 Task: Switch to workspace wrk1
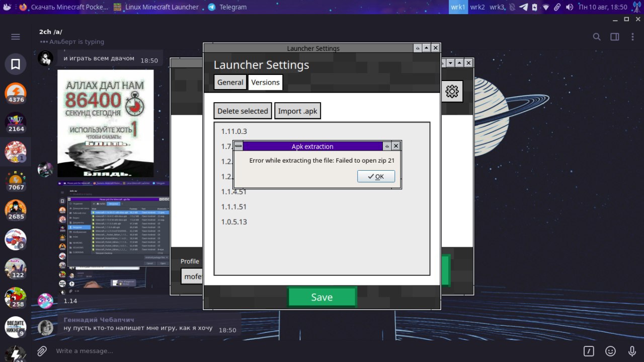point(458,7)
